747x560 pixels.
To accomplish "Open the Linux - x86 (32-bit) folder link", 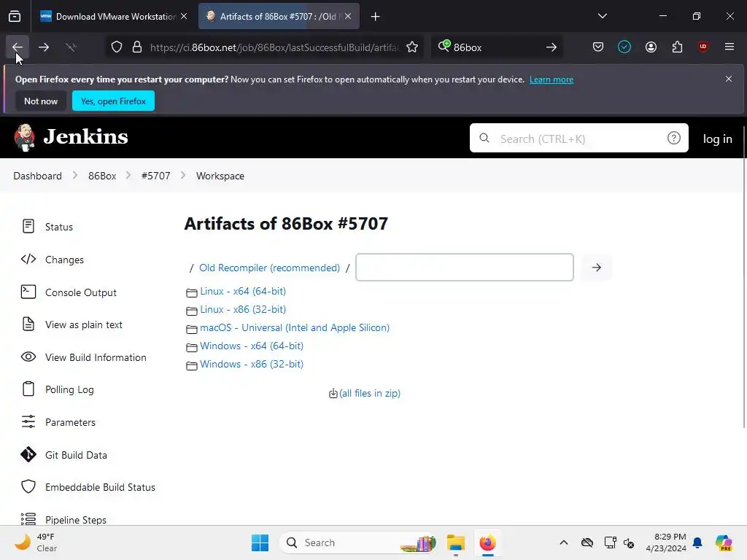I will 243,309.
